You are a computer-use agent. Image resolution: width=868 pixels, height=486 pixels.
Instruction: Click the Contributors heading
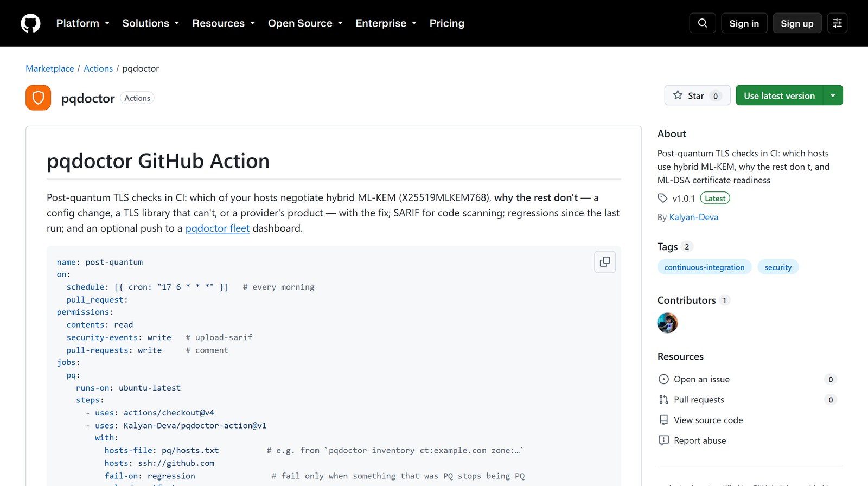pos(687,300)
